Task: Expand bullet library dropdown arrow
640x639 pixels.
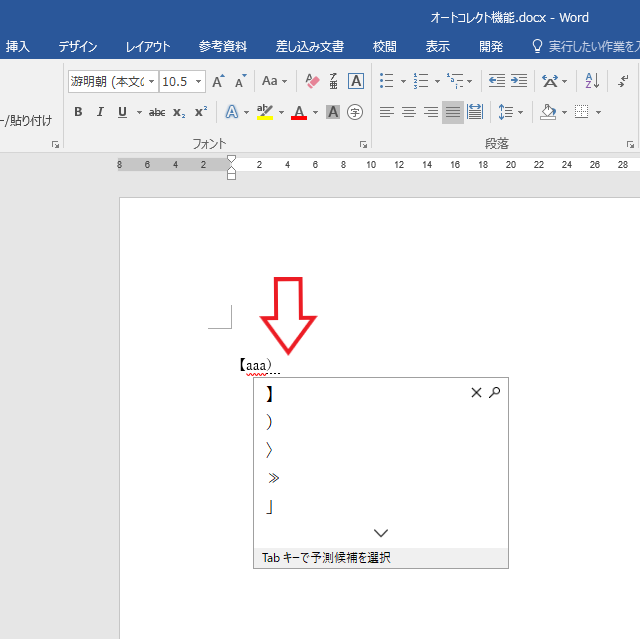Action: point(403,81)
